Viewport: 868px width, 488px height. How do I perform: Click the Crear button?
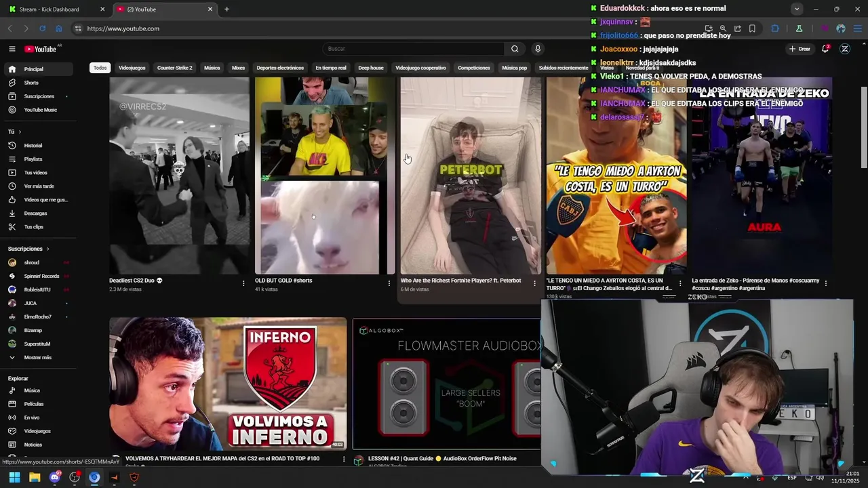800,49
